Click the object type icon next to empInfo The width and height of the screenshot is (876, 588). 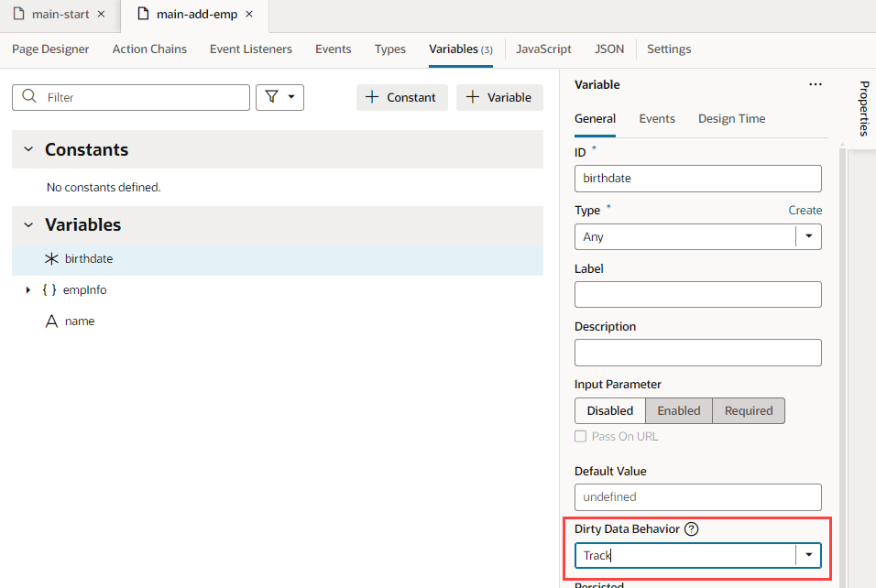click(x=51, y=289)
